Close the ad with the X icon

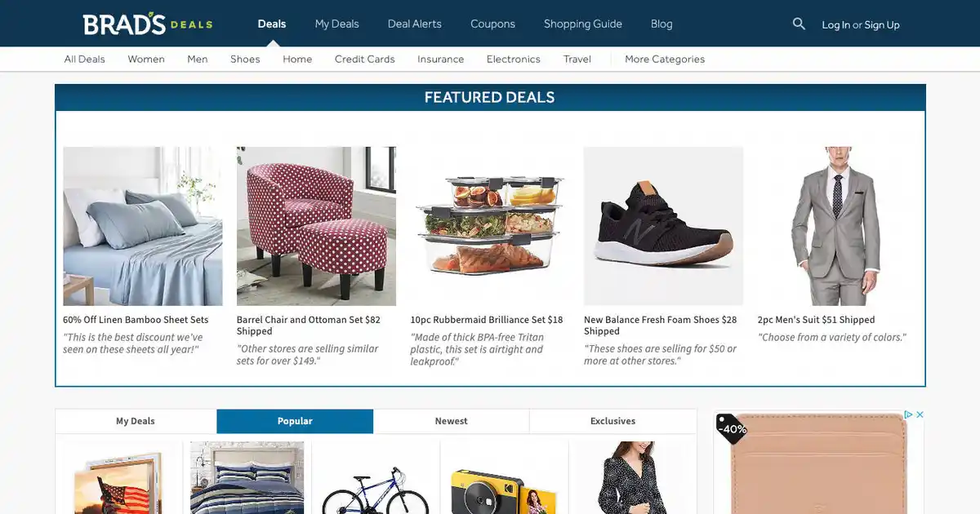click(x=920, y=414)
